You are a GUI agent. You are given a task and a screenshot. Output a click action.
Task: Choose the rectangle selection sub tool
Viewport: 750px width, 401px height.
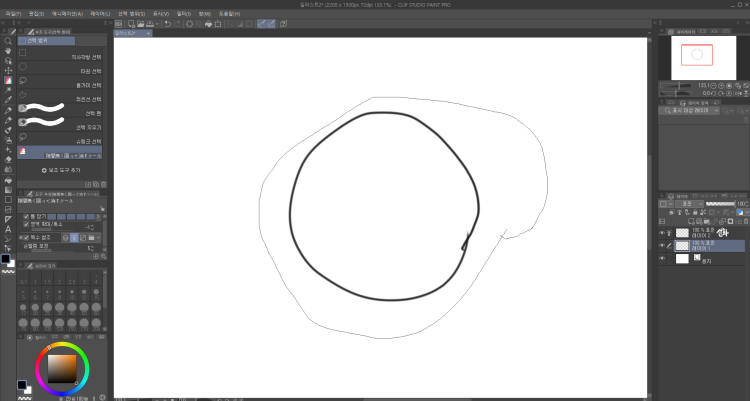click(x=60, y=54)
